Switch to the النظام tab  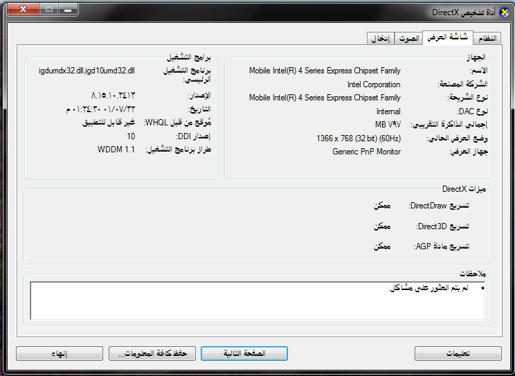pyautogui.click(x=487, y=38)
